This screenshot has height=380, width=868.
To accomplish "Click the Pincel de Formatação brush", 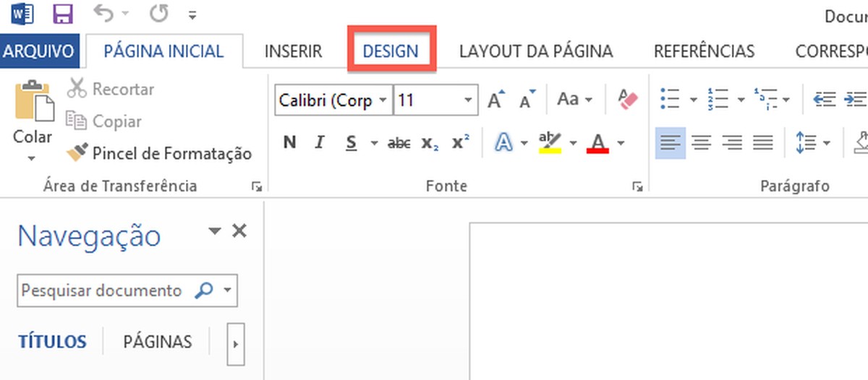I will [159, 153].
